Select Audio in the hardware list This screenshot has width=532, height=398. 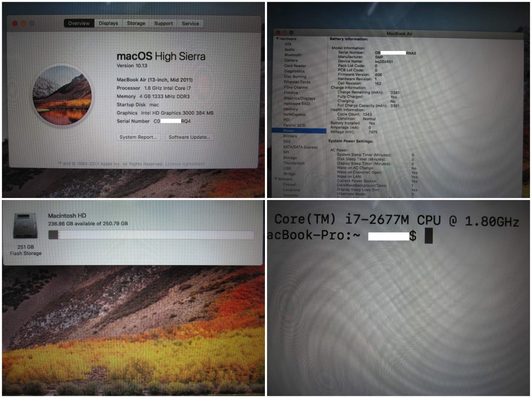(289, 49)
